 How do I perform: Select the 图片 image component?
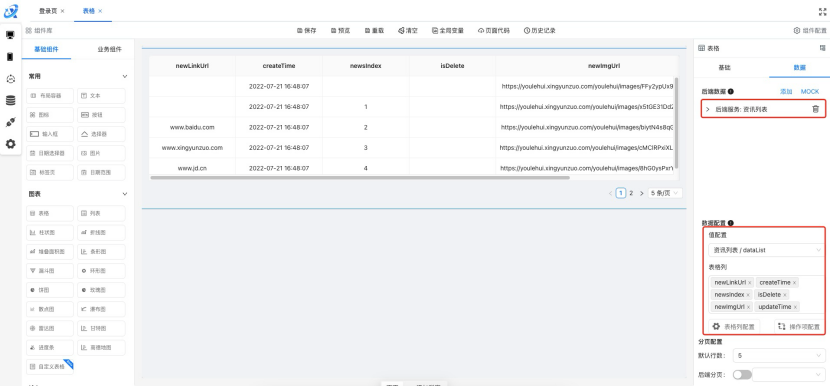tap(101, 153)
